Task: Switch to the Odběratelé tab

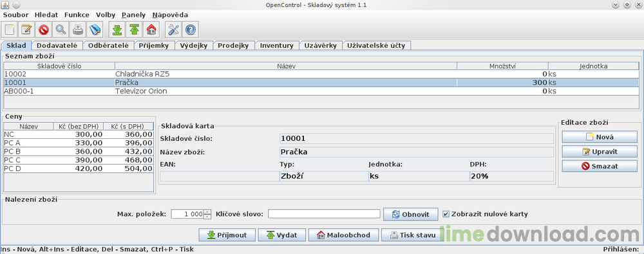Action: (108, 46)
